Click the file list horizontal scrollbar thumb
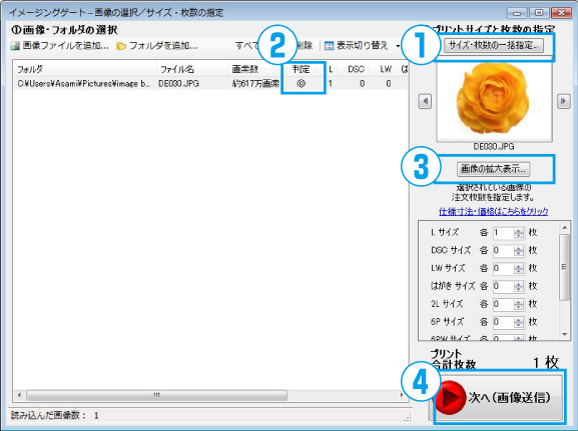The height and width of the screenshot is (431, 578). tap(157, 395)
